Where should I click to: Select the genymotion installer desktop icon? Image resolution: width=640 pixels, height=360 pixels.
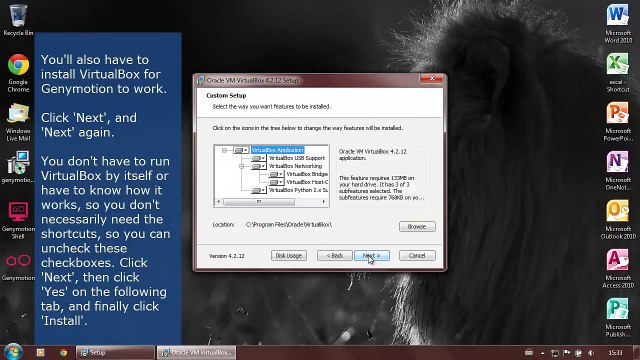point(18,167)
